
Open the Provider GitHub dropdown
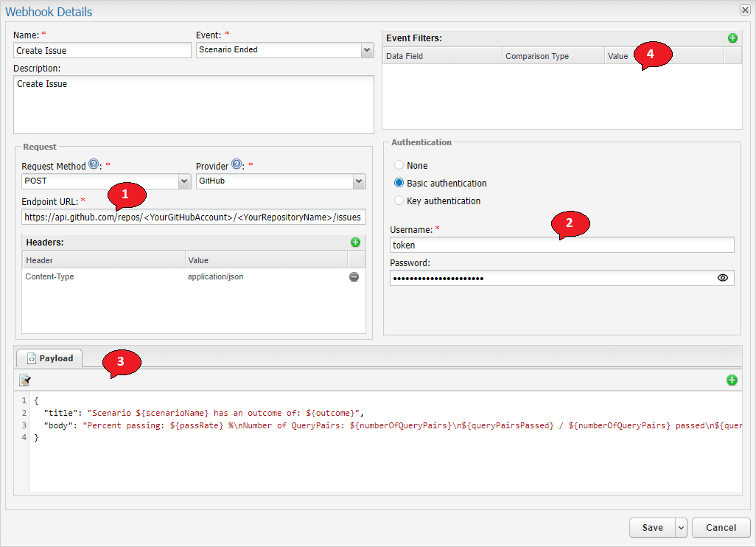[x=359, y=181]
